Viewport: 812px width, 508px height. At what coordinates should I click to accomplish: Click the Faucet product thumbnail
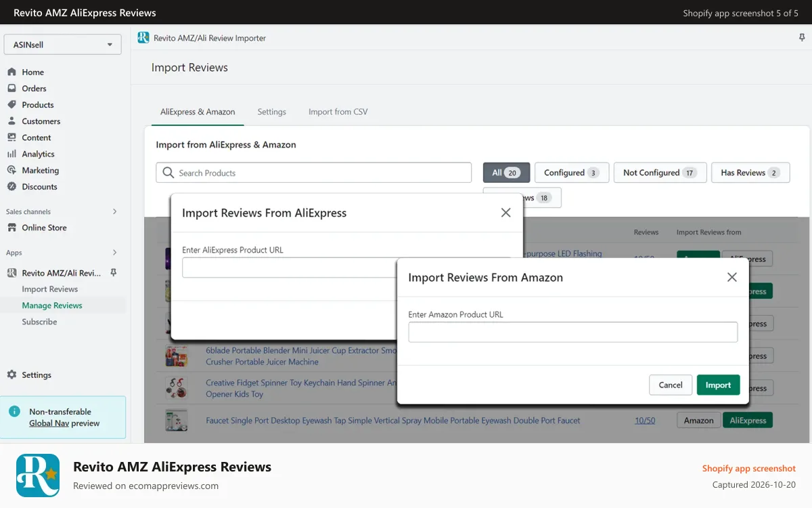click(x=177, y=421)
